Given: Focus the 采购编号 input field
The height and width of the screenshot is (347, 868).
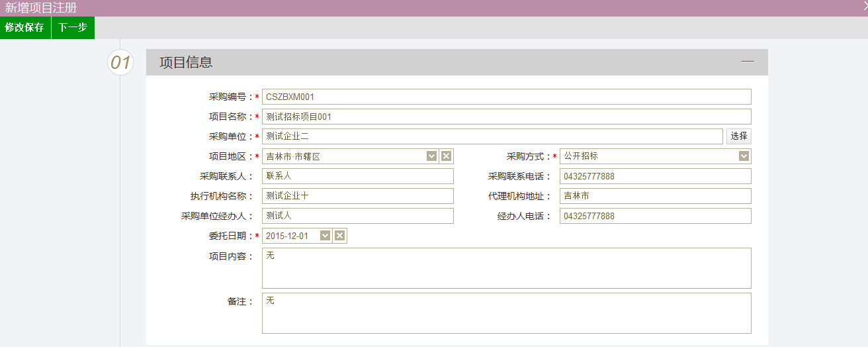Looking at the screenshot, I should coord(506,97).
